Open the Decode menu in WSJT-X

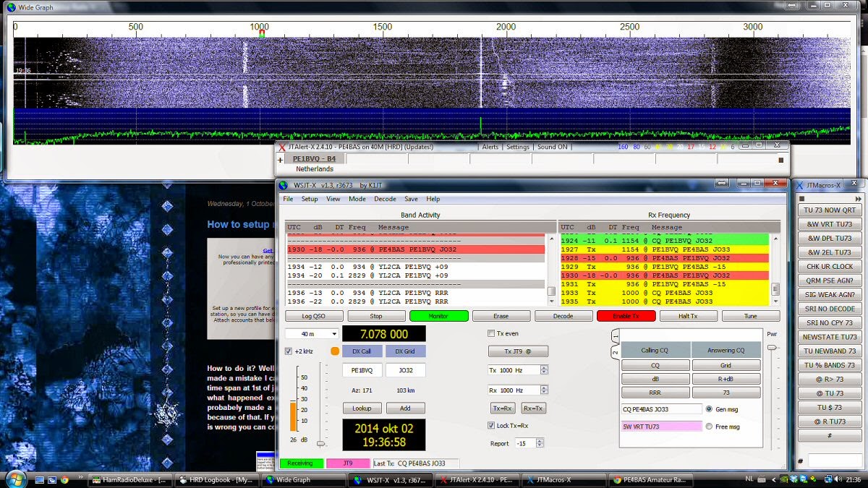[385, 199]
